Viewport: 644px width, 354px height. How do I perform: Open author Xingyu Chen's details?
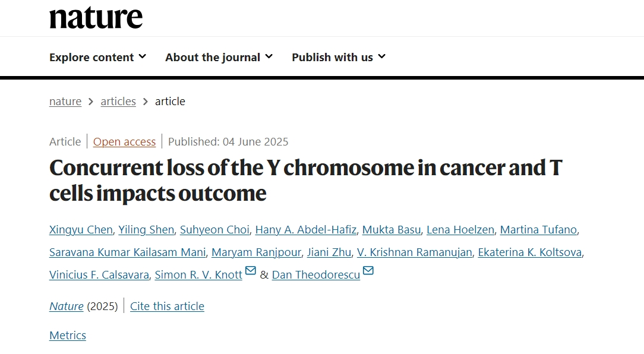coord(81,230)
